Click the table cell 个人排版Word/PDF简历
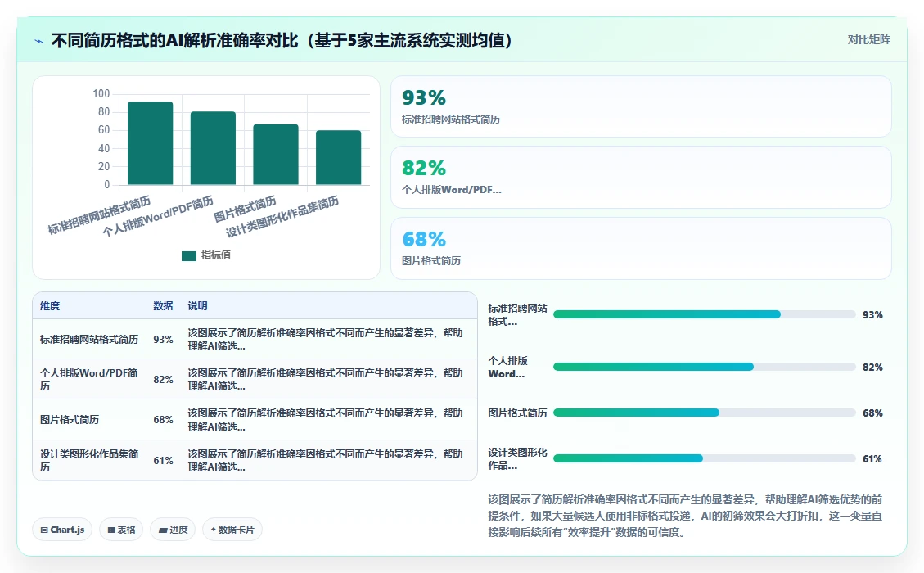This screenshot has height=573, width=924. [89, 379]
